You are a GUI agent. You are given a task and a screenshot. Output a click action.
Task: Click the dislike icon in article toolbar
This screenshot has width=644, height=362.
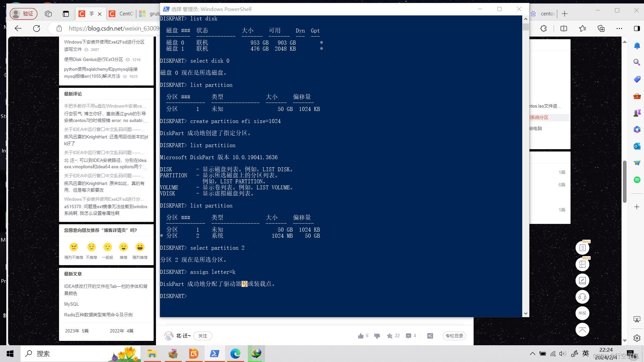pyautogui.click(x=377, y=336)
